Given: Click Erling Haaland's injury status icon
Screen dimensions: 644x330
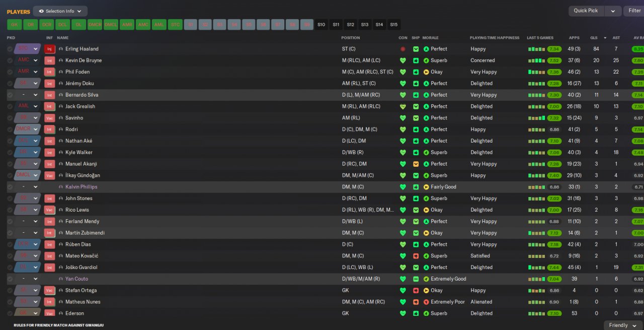Looking at the screenshot, I should coord(49,49).
